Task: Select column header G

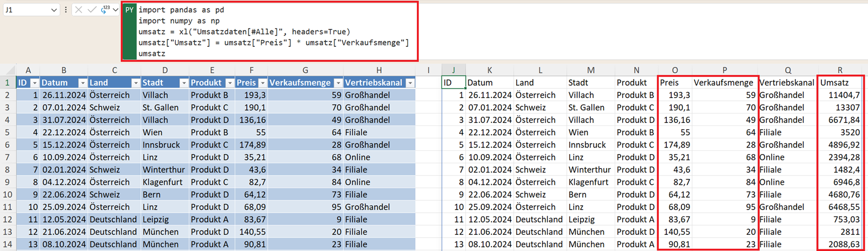Action: [x=305, y=70]
